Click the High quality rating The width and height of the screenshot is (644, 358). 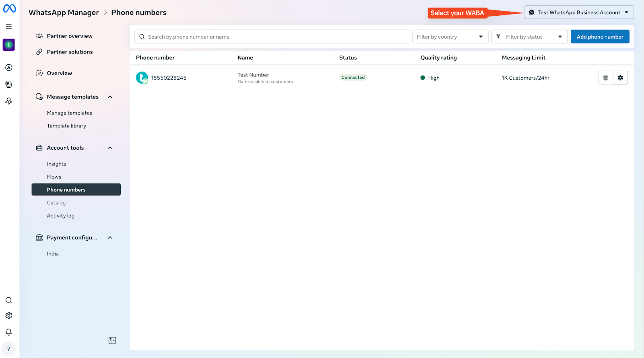point(430,78)
